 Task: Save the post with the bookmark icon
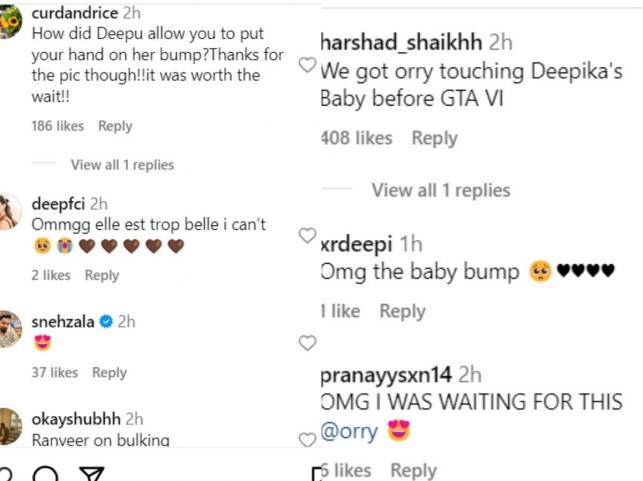[318, 473]
